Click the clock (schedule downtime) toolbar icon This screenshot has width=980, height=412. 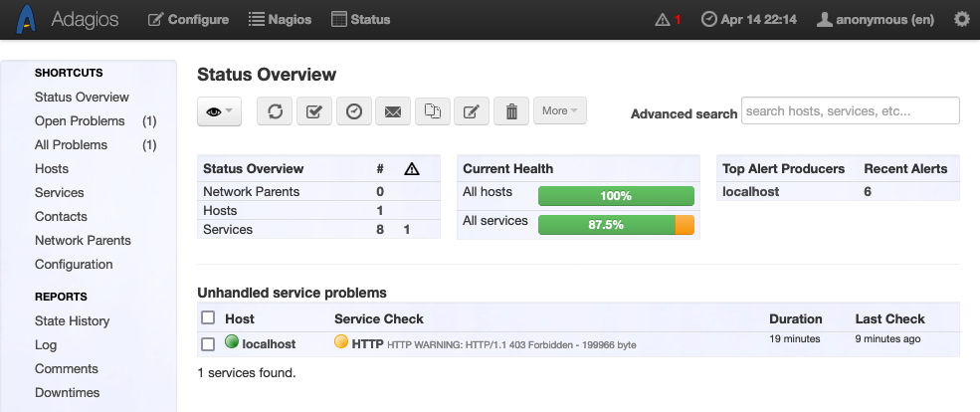(354, 111)
